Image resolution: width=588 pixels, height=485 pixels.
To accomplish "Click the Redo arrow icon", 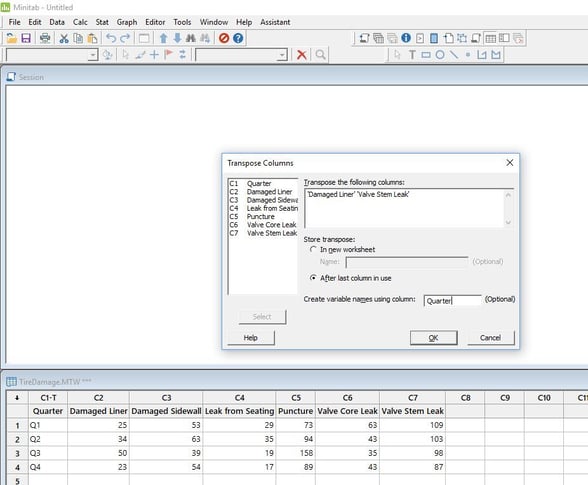I will click(x=125, y=38).
